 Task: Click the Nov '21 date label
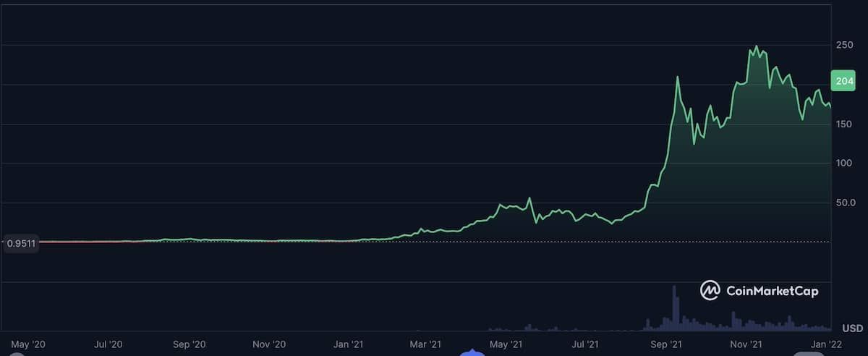click(746, 344)
